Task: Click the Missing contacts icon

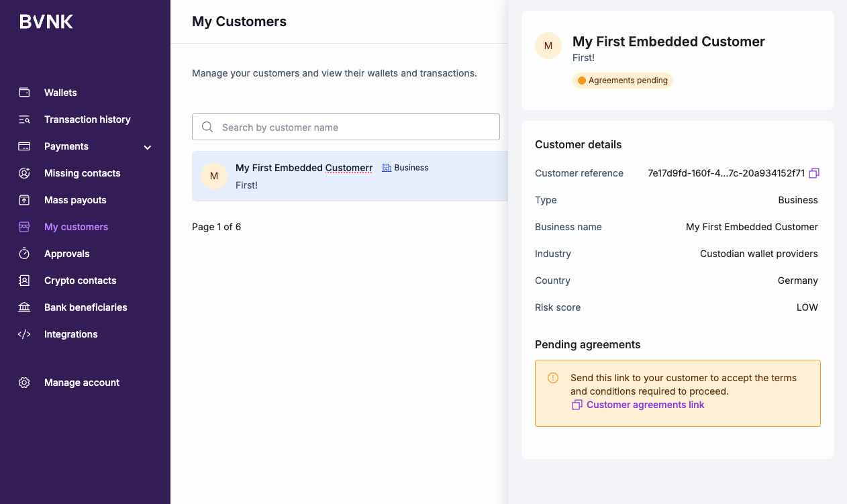Action: [x=24, y=173]
